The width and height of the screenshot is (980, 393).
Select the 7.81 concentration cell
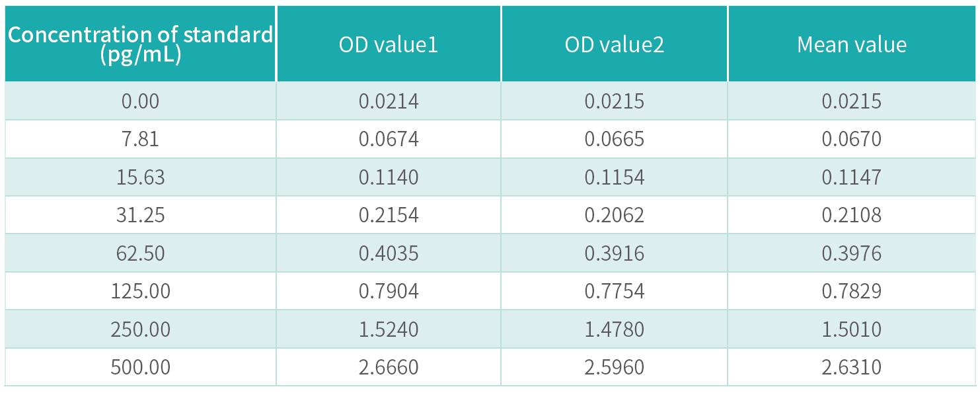click(140, 139)
